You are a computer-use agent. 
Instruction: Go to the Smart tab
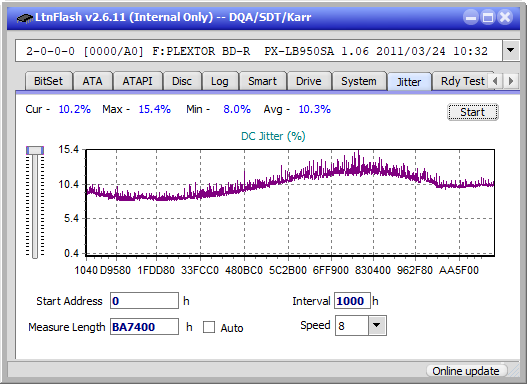coord(262,81)
